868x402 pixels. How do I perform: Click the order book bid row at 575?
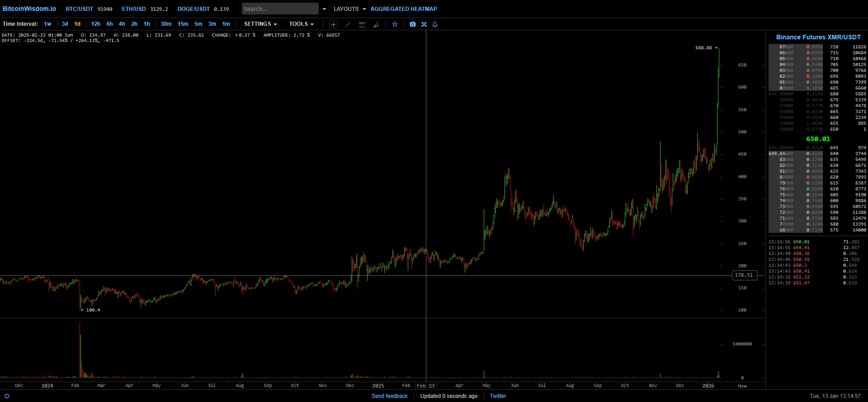(817, 230)
